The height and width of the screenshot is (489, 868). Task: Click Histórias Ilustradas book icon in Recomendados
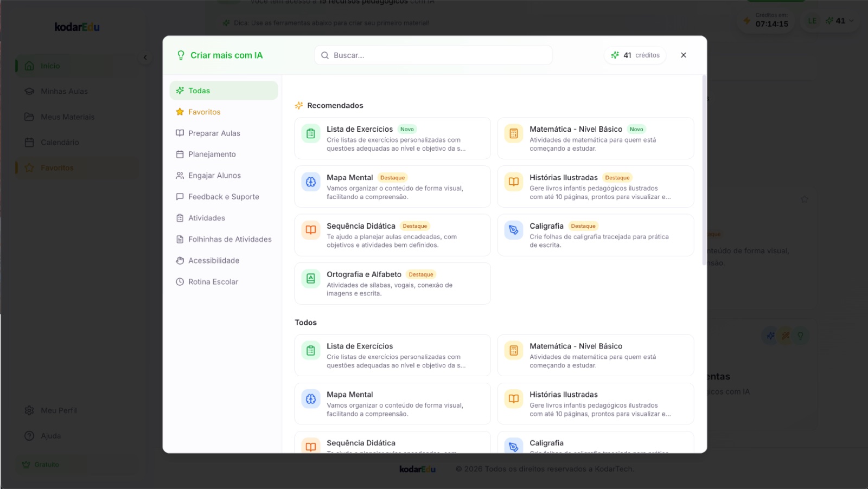[514, 182]
